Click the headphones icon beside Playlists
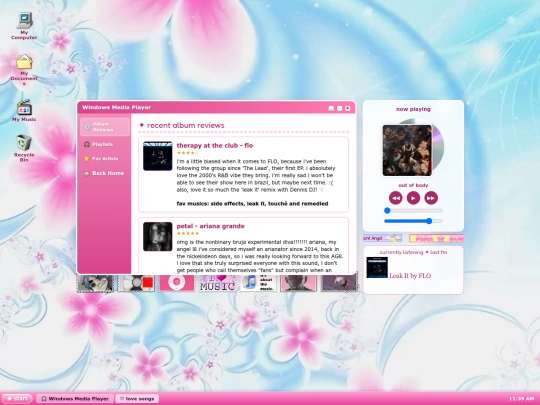 click(x=87, y=144)
